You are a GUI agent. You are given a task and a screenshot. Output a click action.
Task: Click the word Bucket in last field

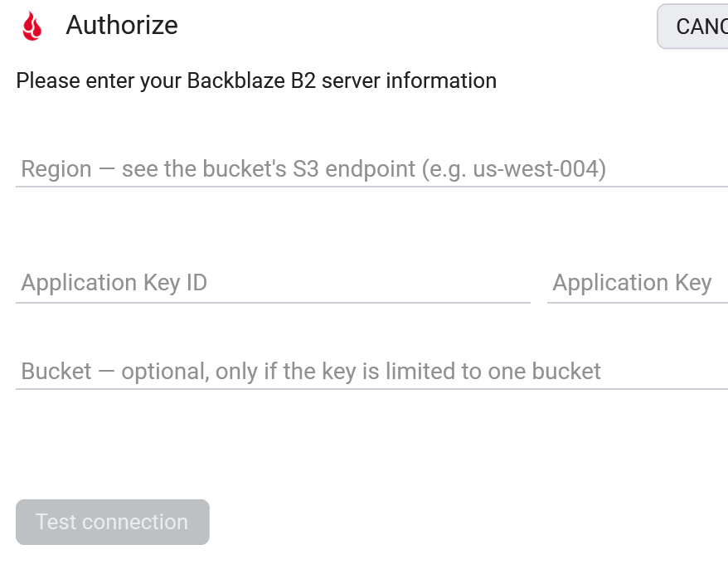point(56,372)
